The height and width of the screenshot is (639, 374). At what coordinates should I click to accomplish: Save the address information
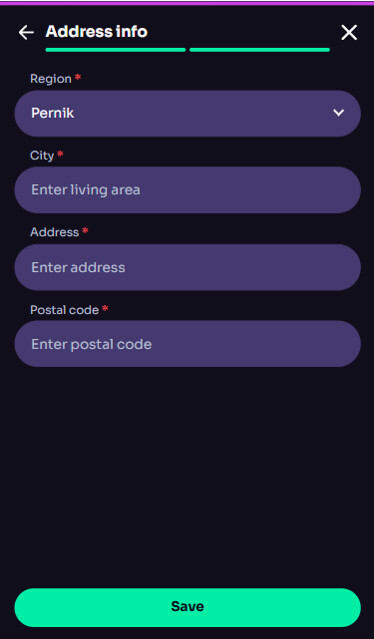[187, 607]
